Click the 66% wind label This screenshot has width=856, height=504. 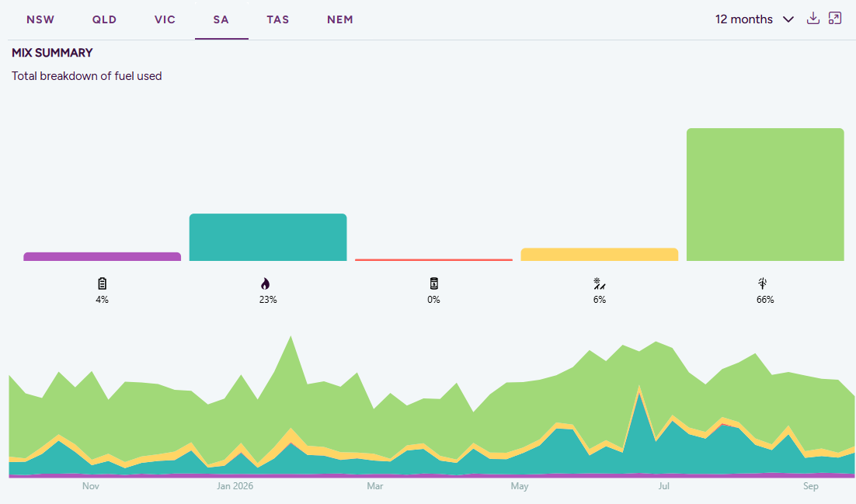click(765, 300)
